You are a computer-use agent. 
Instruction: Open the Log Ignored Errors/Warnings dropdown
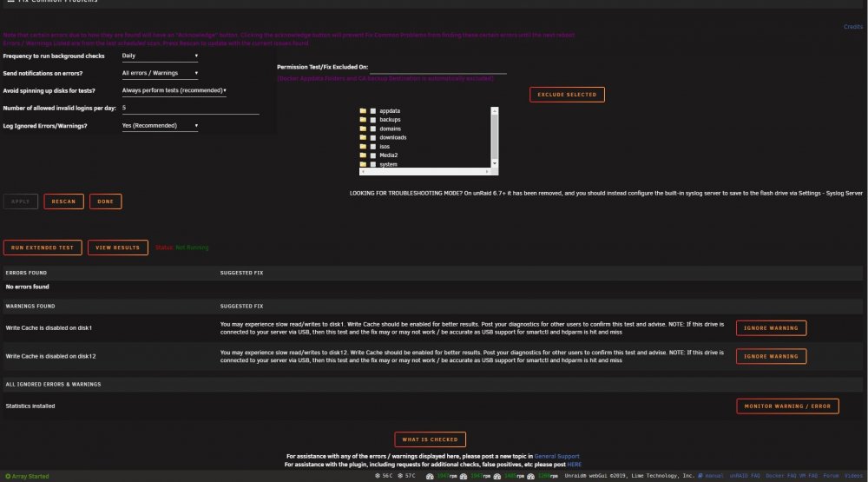point(160,126)
